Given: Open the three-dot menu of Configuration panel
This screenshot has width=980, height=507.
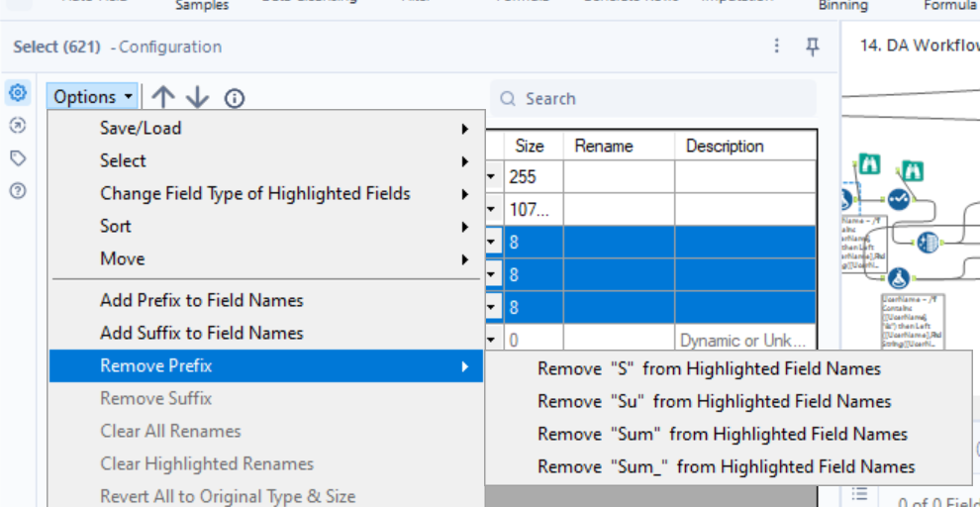Looking at the screenshot, I should [776, 47].
